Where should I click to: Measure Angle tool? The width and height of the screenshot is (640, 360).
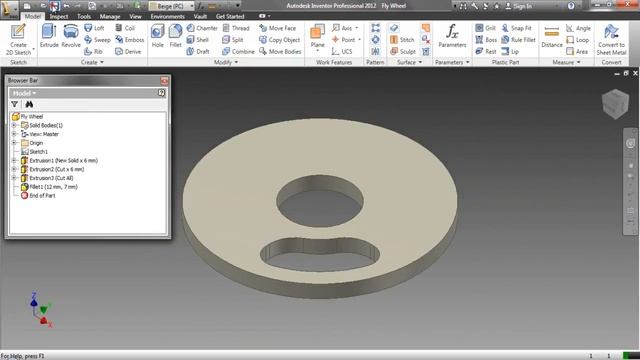(578, 28)
